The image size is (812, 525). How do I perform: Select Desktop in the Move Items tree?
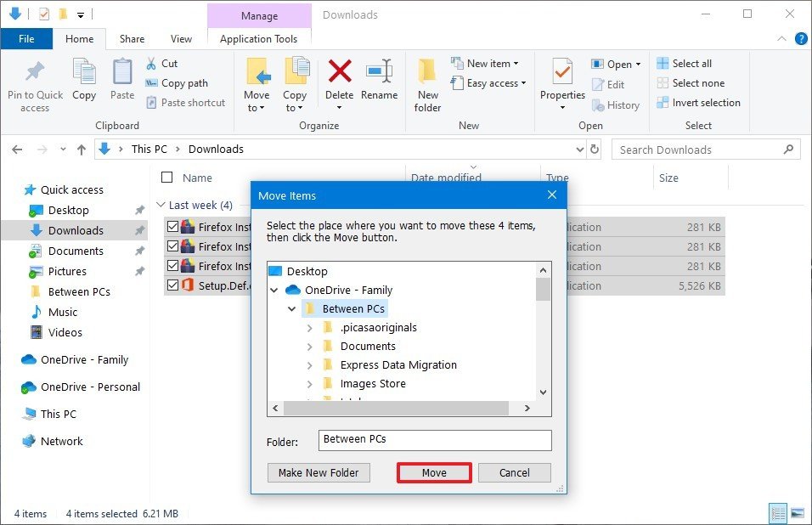(x=307, y=271)
